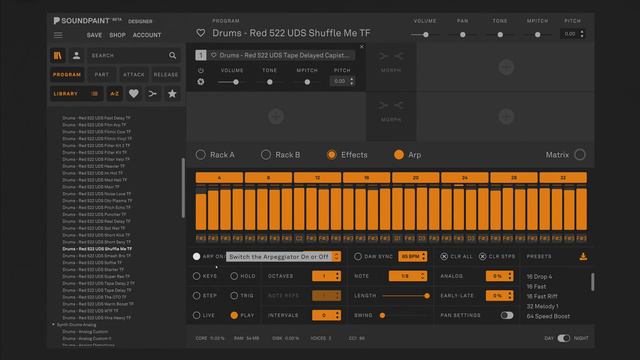Viewport: 640px width, 360px height.
Task: Switch to PART tab
Action: [x=102, y=75]
